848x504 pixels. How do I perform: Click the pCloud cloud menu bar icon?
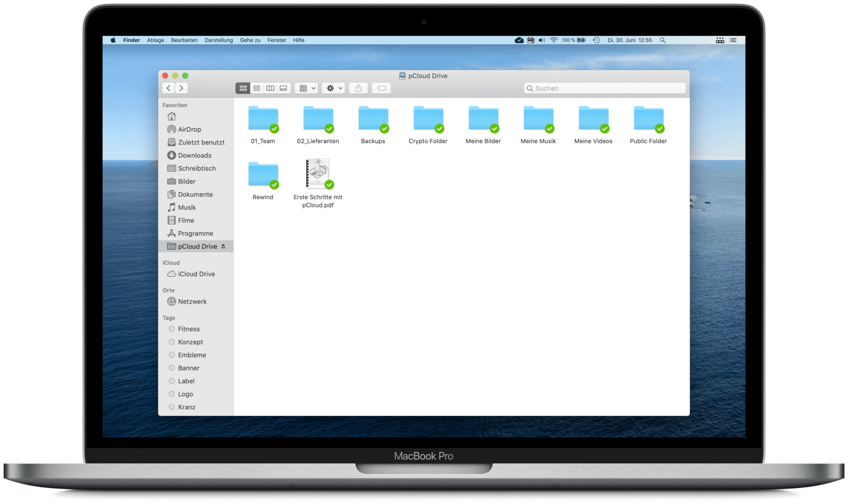[x=519, y=40]
